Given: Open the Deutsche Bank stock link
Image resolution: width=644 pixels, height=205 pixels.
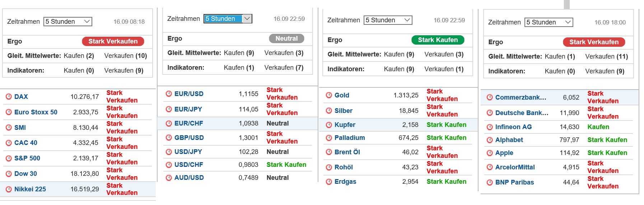Looking at the screenshot, I should [522, 113].
